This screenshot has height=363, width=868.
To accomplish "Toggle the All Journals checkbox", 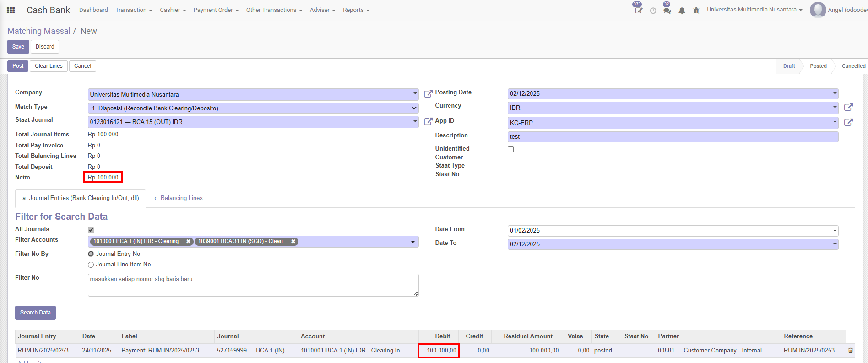I will point(91,230).
